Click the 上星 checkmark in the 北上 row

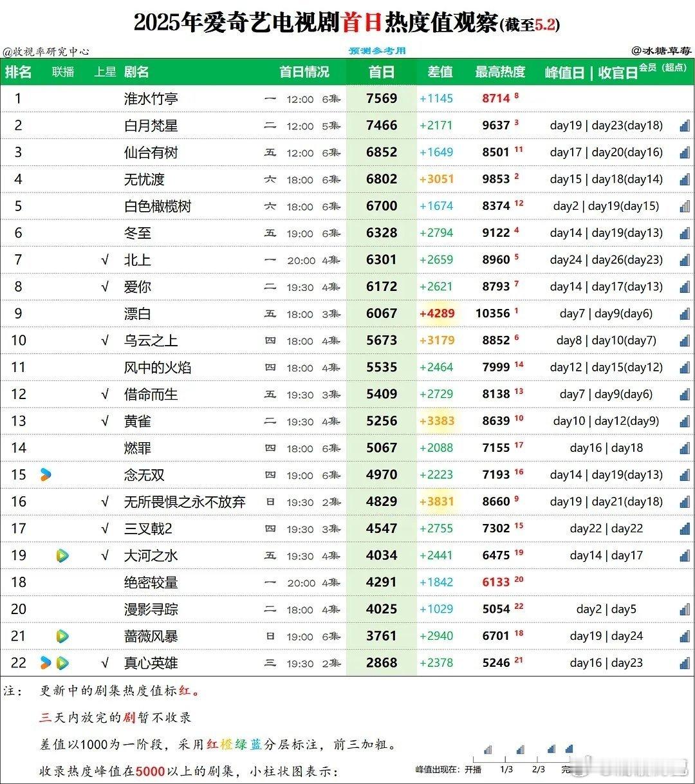click(105, 260)
